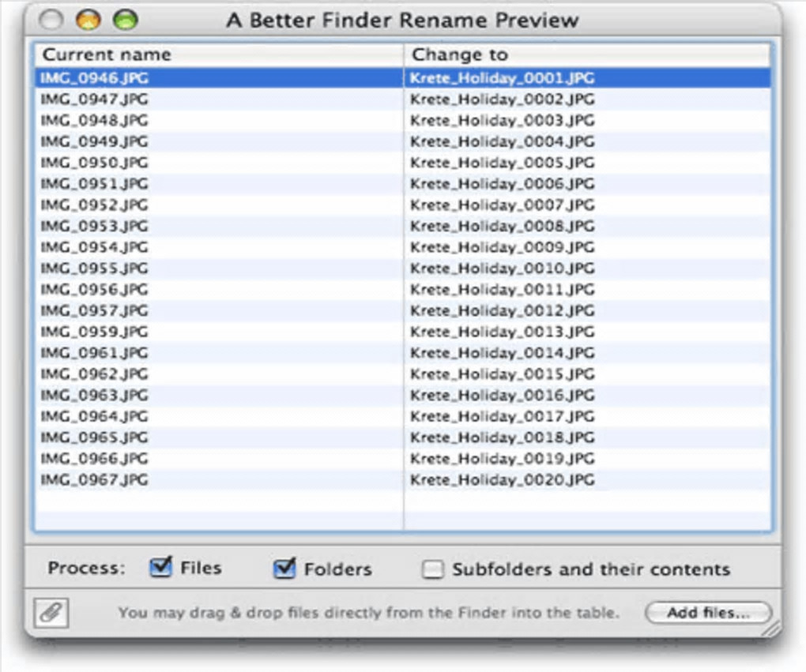
Task: Enable Subfolders and their contents checkbox
Action: click(x=432, y=569)
